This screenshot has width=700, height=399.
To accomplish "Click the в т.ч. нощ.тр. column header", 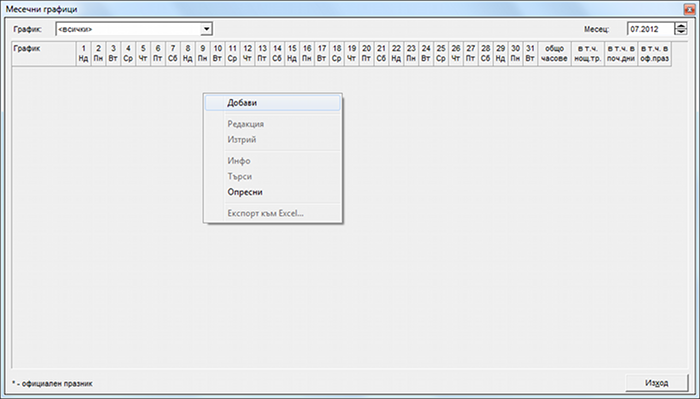I will [588, 54].
